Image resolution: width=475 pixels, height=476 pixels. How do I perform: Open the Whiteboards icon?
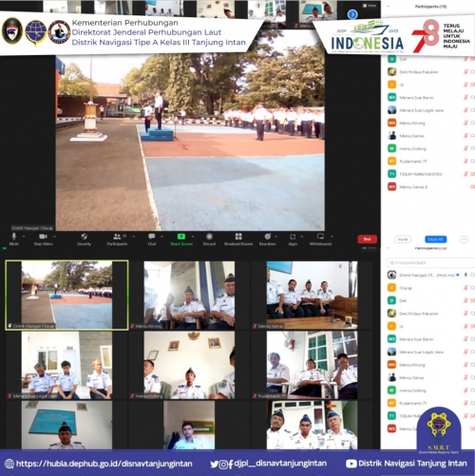click(320, 237)
